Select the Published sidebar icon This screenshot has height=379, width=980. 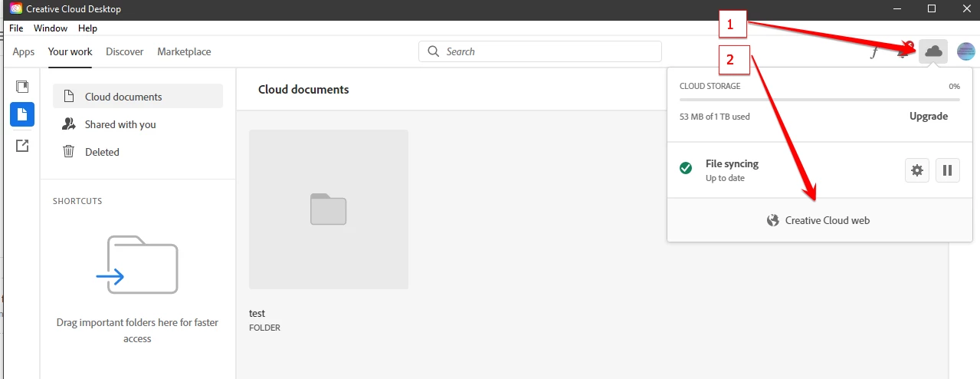[x=22, y=145]
